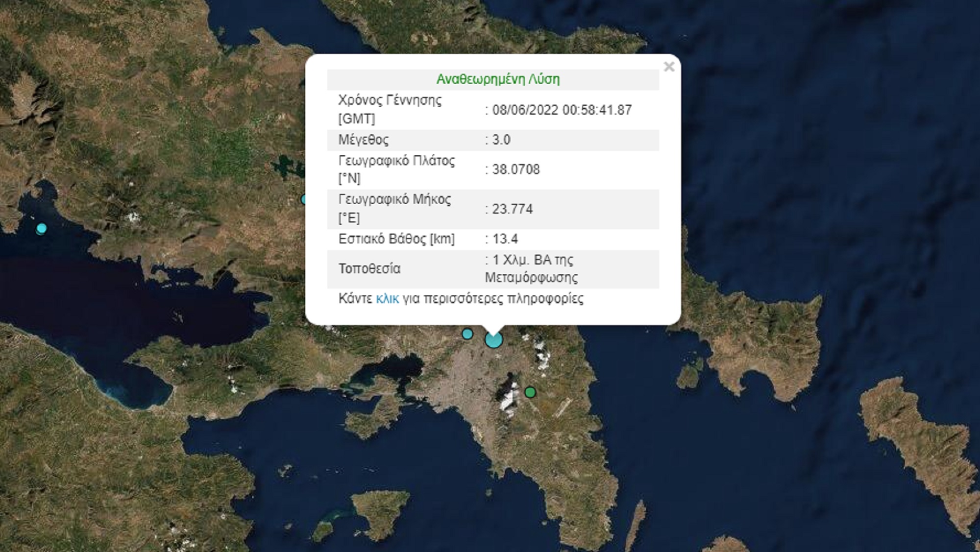Click the "Γεωγραφικό Πλάτος" label
980x552 pixels.
click(396, 161)
